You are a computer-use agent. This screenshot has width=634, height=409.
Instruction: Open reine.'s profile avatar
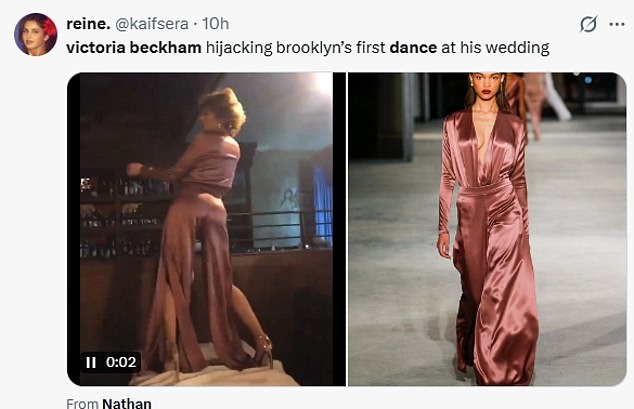tap(35, 34)
